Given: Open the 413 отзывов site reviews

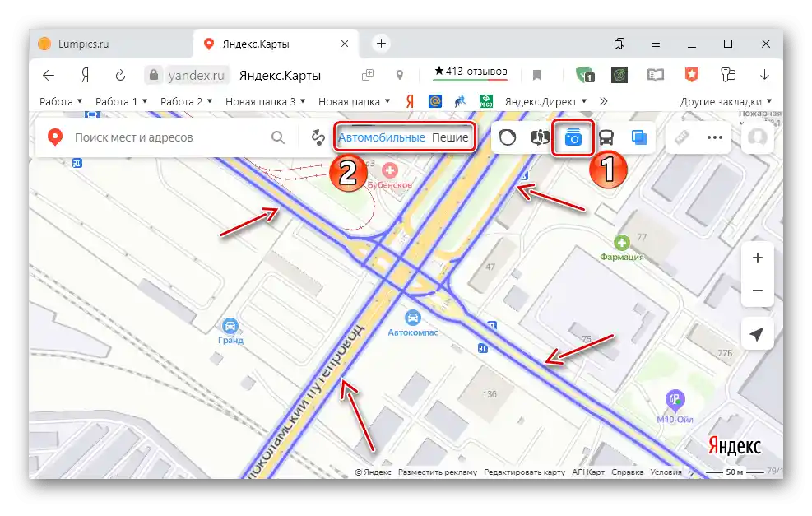Looking at the screenshot, I should coord(471,72).
